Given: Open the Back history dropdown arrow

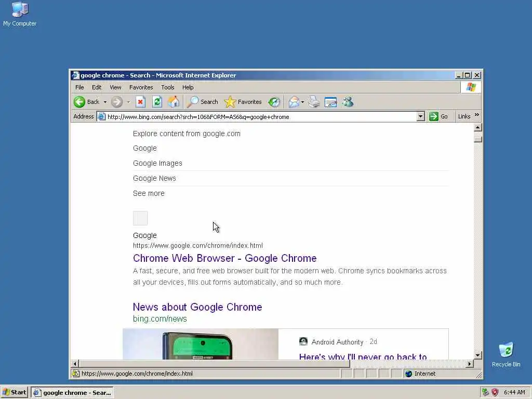Looking at the screenshot, I should coord(105,102).
